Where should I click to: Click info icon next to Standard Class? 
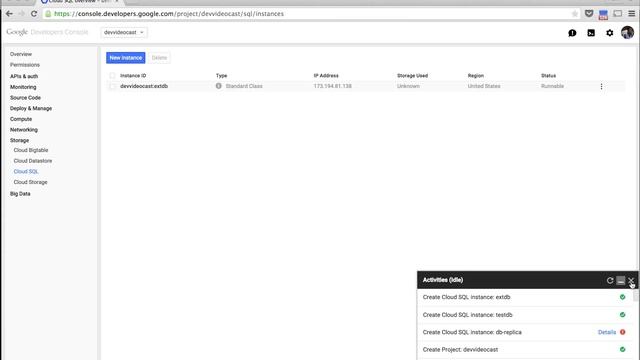click(219, 86)
